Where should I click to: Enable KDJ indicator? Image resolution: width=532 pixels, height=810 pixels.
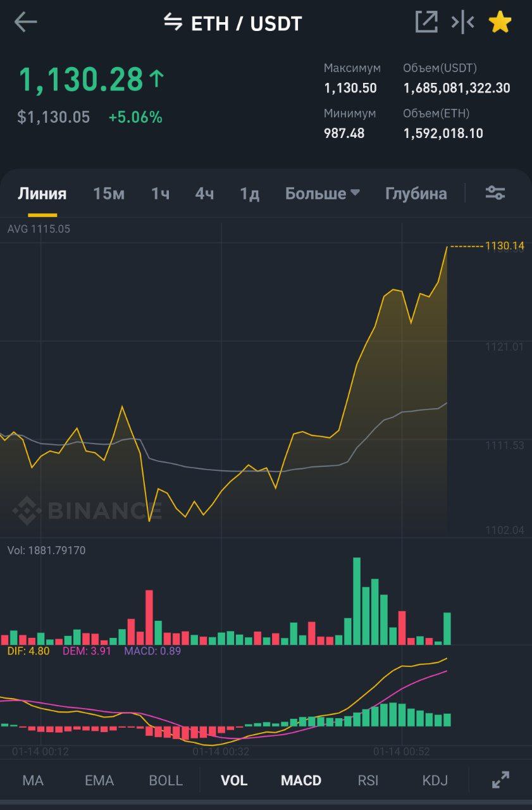click(x=435, y=780)
